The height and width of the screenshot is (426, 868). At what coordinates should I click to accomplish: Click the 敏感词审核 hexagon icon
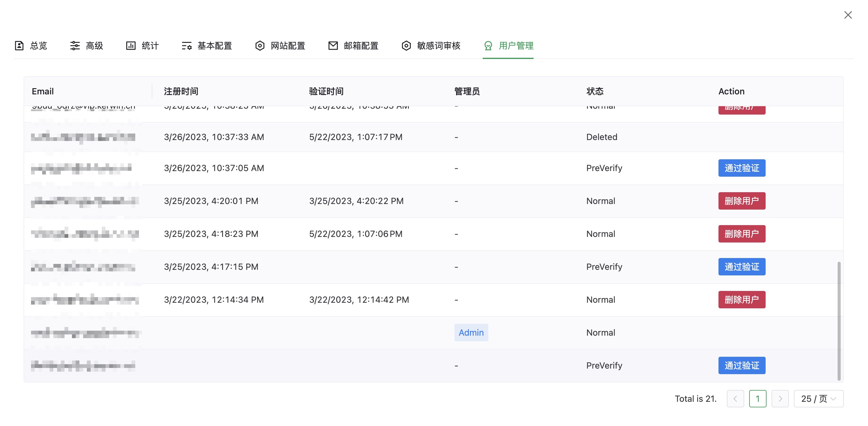coord(406,46)
